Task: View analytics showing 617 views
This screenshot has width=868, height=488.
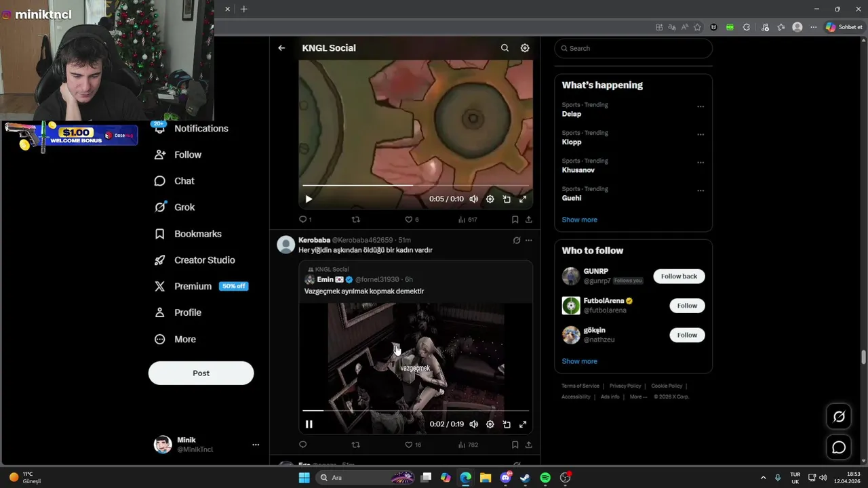Action: coord(468,220)
